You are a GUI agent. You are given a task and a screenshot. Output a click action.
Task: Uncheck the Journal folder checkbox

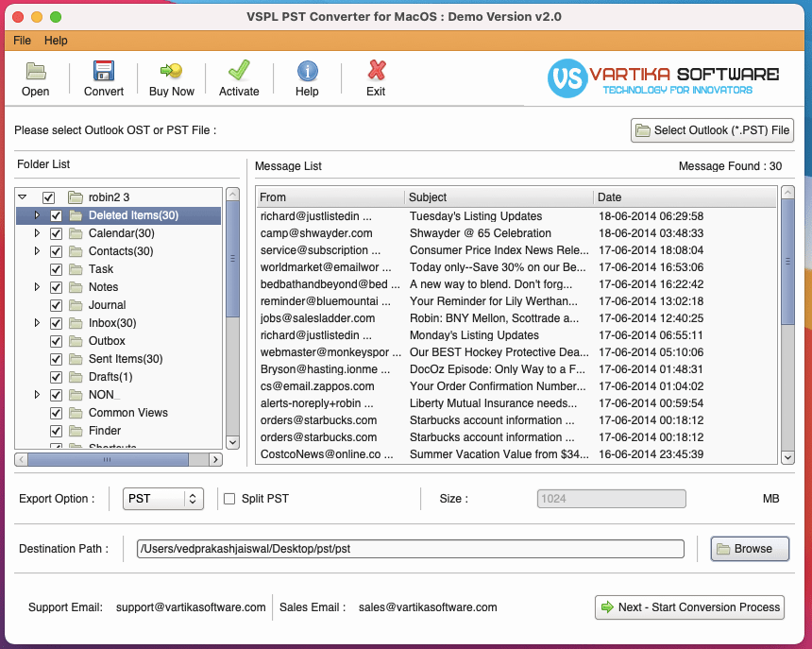(57, 305)
